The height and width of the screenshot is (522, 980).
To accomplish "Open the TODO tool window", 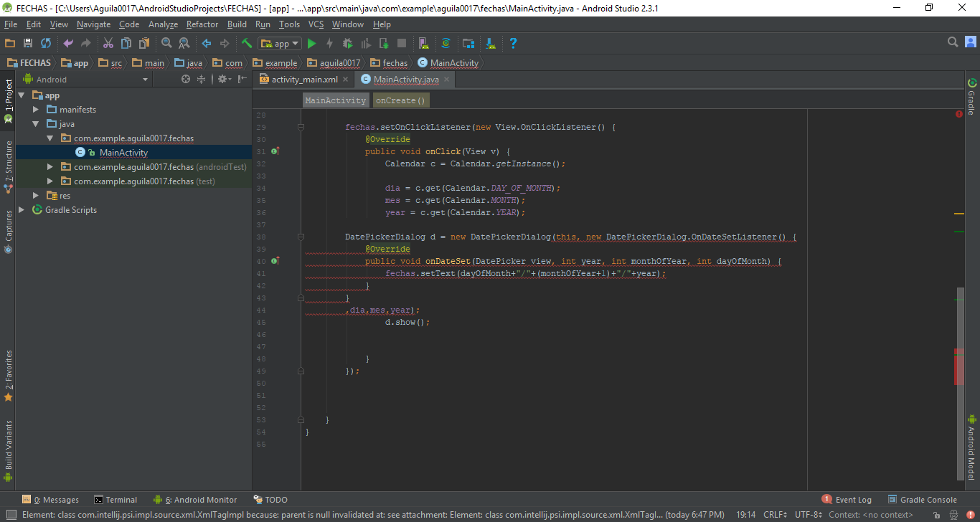I will tap(270, 500).
